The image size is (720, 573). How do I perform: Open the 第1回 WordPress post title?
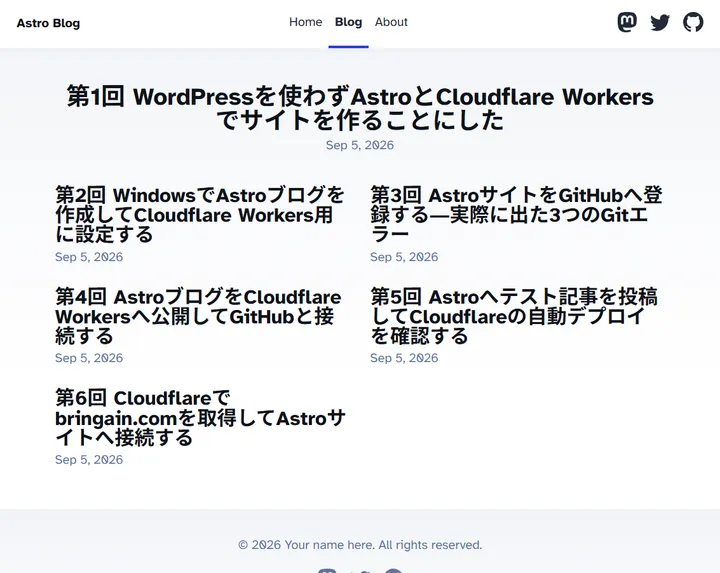[x=360, y=108]
